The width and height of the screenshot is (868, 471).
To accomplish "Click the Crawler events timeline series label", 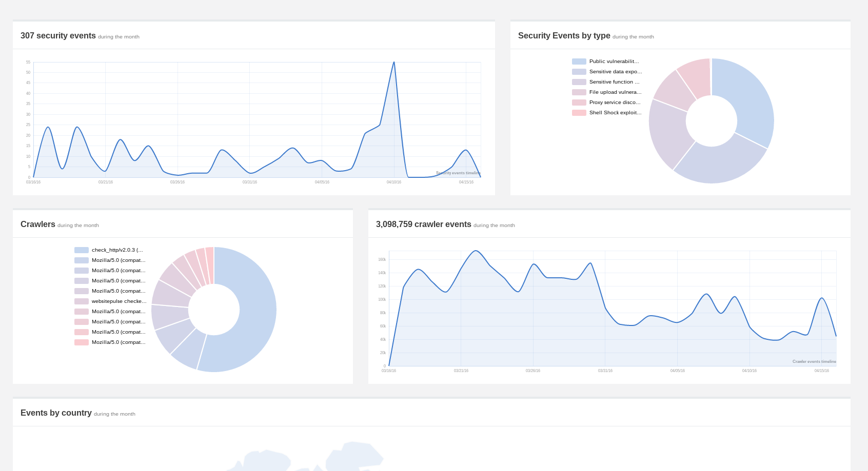I will point(814,362).
